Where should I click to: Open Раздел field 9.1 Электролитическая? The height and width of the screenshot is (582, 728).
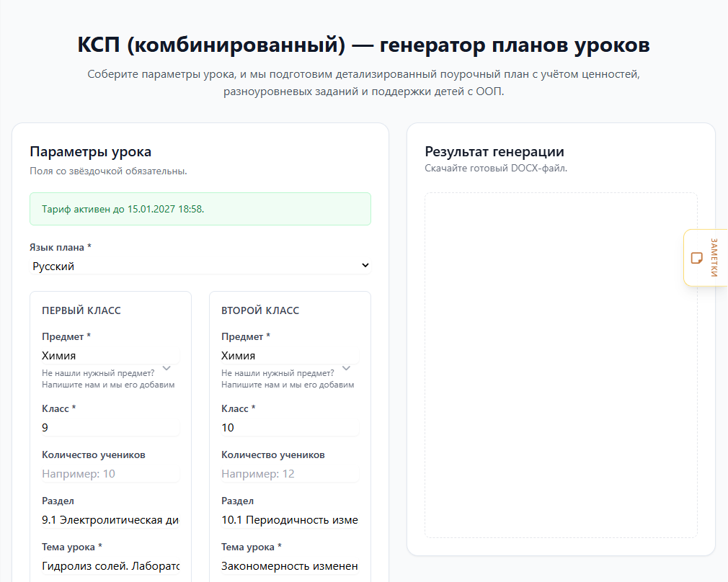tap(110, 520)
